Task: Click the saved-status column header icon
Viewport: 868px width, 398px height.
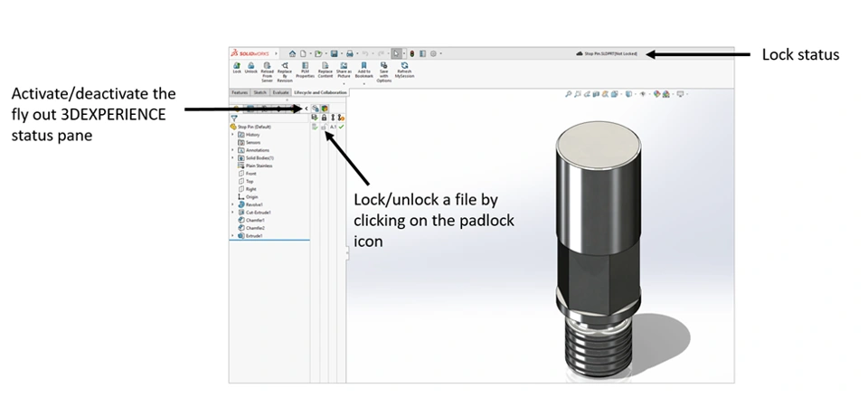Action: click(315, 118)
